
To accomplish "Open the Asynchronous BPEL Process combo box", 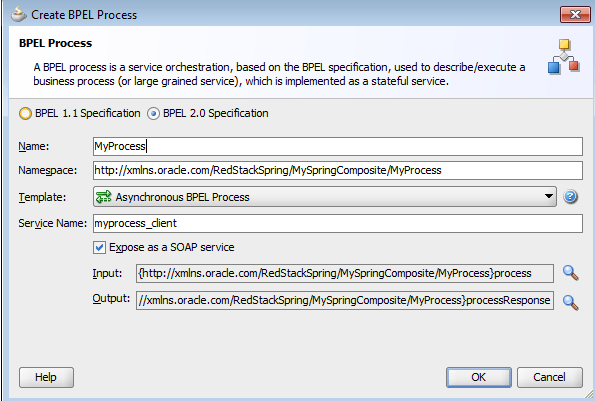I will [x=324, y=197].
